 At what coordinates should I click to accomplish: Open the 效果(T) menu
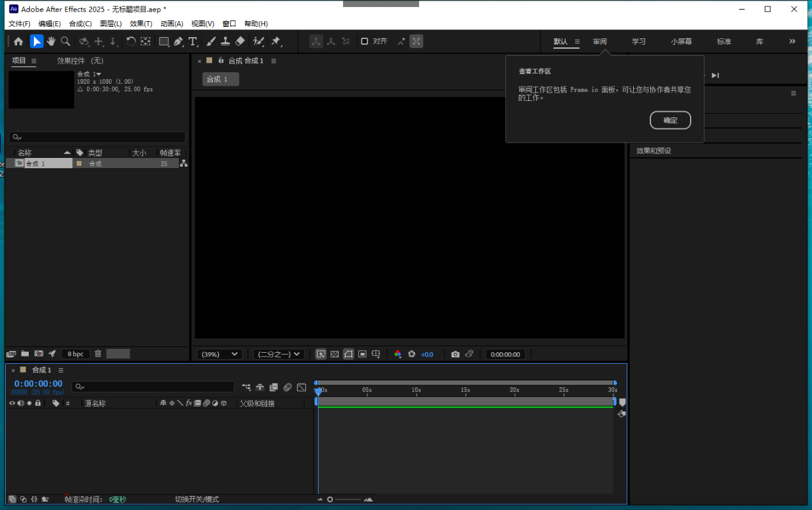click(x=141, y=24)
